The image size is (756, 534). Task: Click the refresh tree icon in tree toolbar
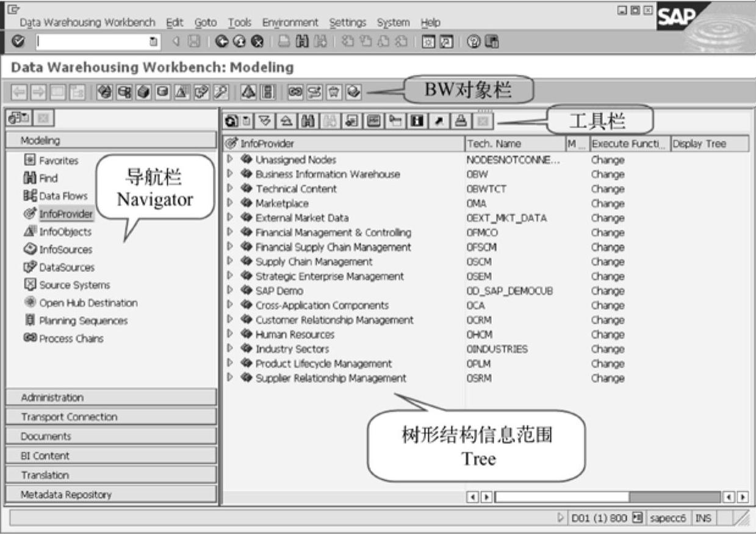pyautogui.click(x=232, y=121)
